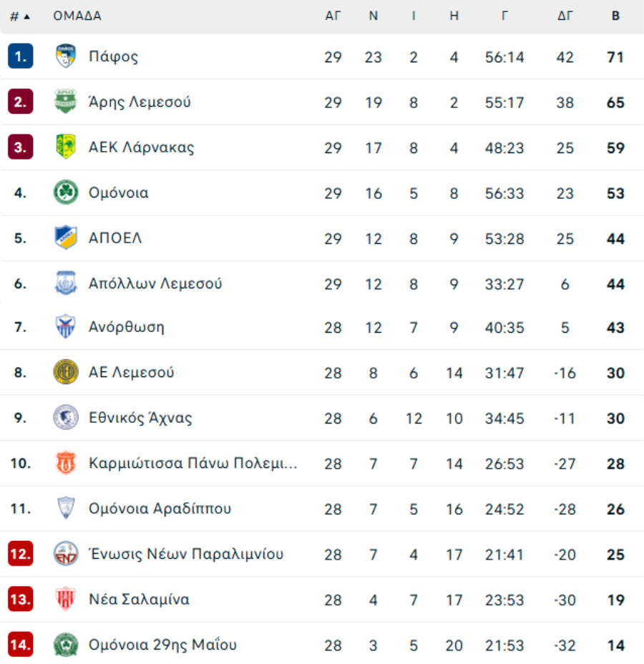Image resolution: width=644 pixels, height=664 pixels.
Task: Open the ΑΕΚ Λάρνακας yellow-green crest
Action: click(66, 147)
